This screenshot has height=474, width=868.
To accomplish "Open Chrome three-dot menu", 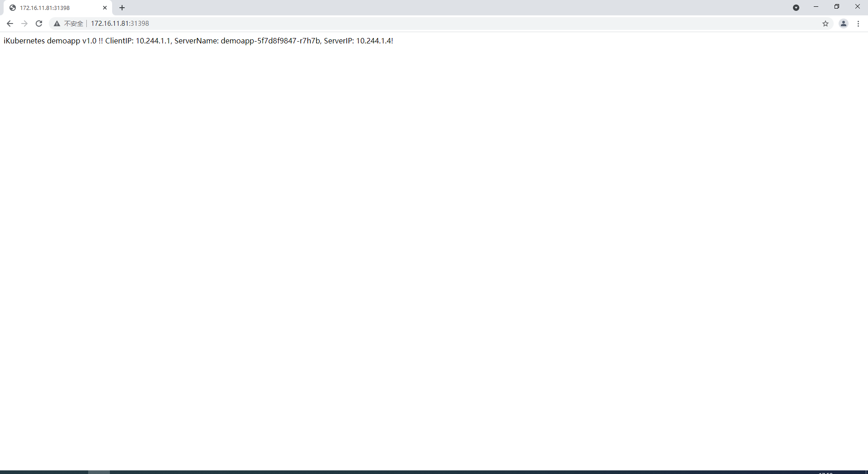I will pos(859,24).
